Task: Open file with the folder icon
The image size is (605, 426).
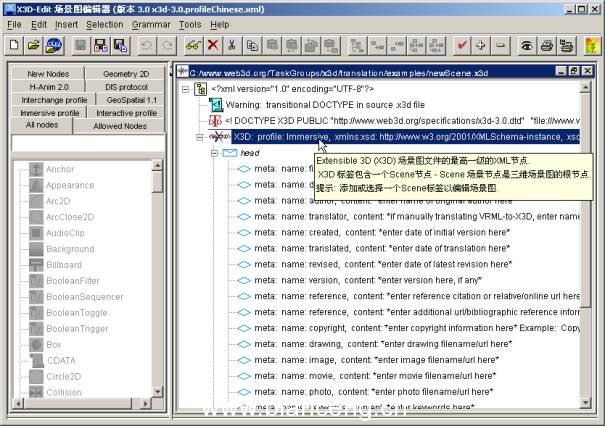Action: click(34, 46)
